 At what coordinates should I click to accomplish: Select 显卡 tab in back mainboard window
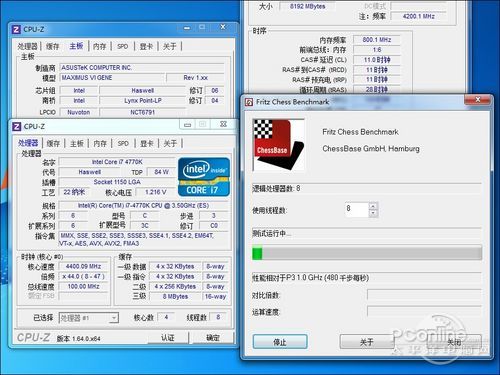146,46
